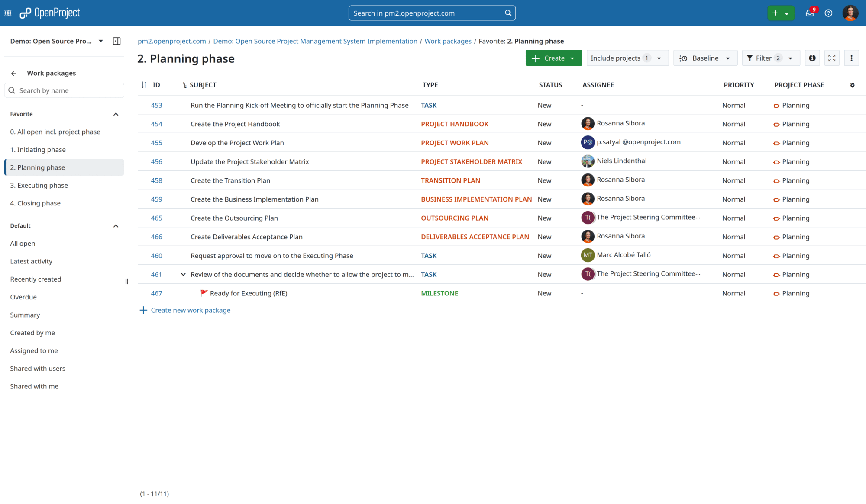Open the apps grid menu
The height and width of the screenshot is (504, 866).
(x=7, y=13)
